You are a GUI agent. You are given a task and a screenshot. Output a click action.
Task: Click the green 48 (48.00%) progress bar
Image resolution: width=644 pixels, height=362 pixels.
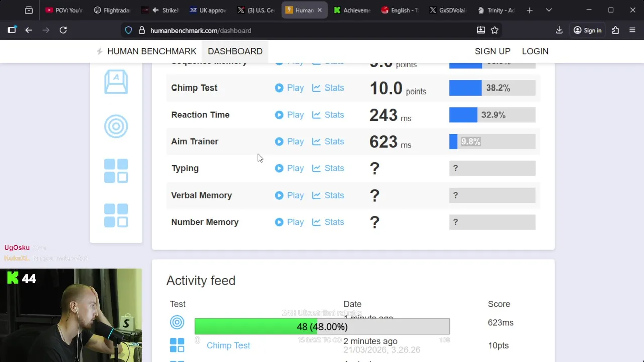(322, 327)
